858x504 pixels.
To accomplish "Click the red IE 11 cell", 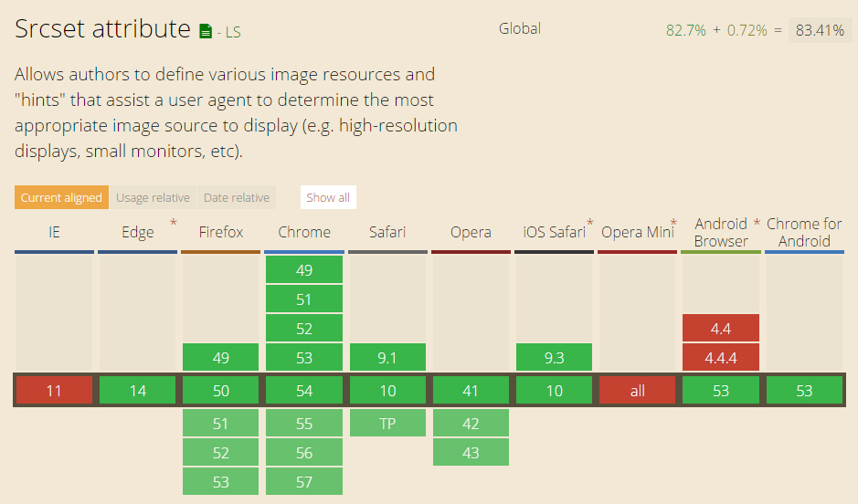I will pyautogui.click(x=54, y=391).
